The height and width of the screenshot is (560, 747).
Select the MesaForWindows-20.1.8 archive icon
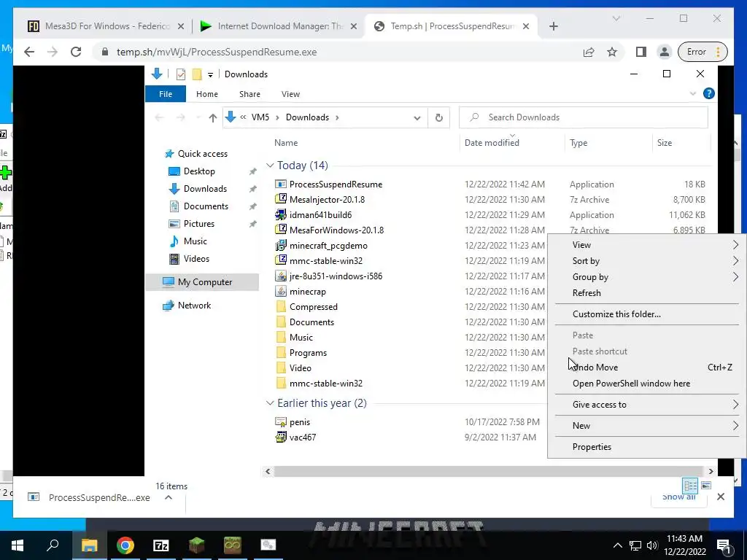tap(281, 230)
